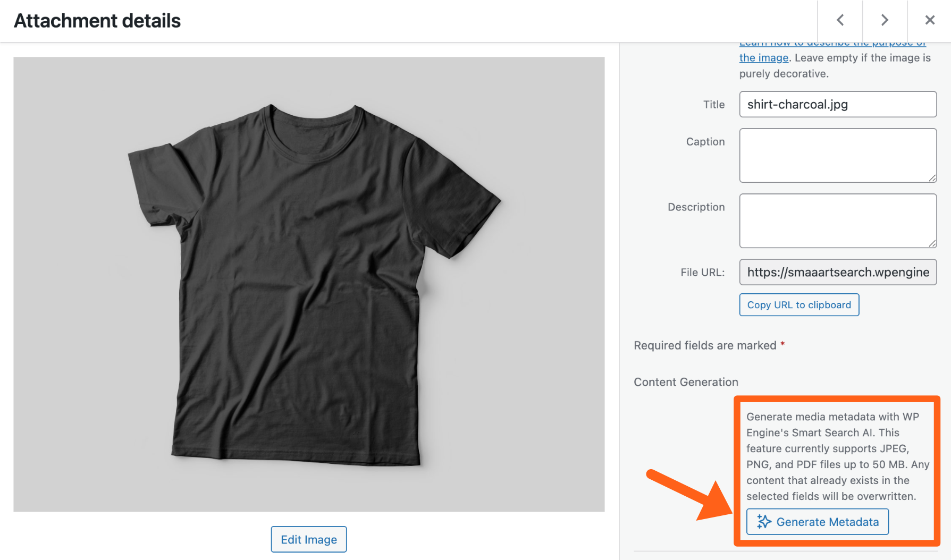Viewport: 951px width, 560px height.
Task: Open "the image" help link
Action: [763, 58]
